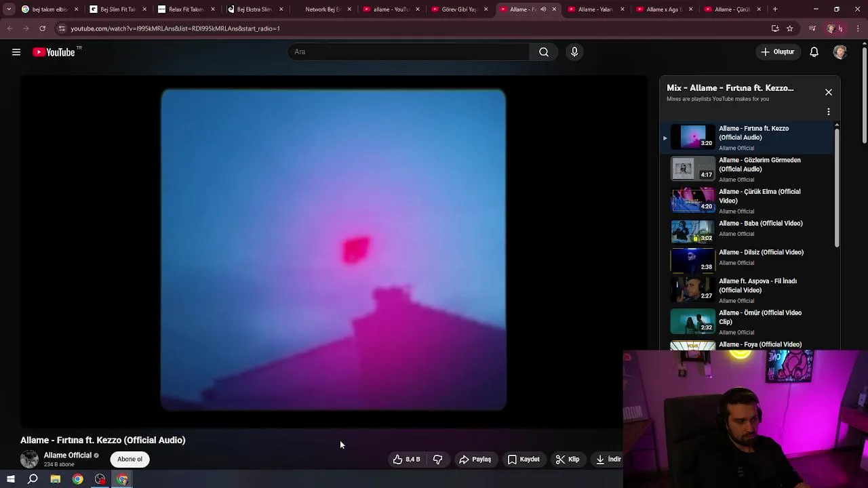Open the media controls icon in Chrome toolbar
The height and width of the screenshot is (488, 868).
[x=812, y=28]
